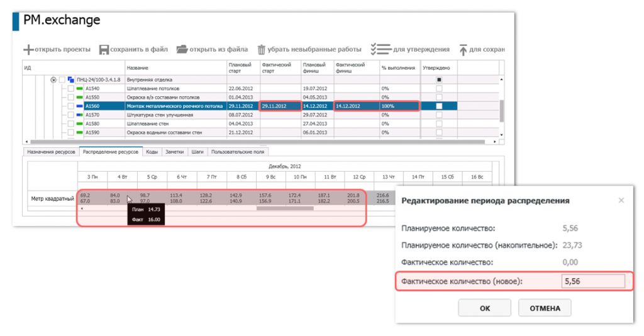Screen dimensions: 644x336
Task: Tick the selection checkbox for activity A1580
Action: (x=71, y=123)
